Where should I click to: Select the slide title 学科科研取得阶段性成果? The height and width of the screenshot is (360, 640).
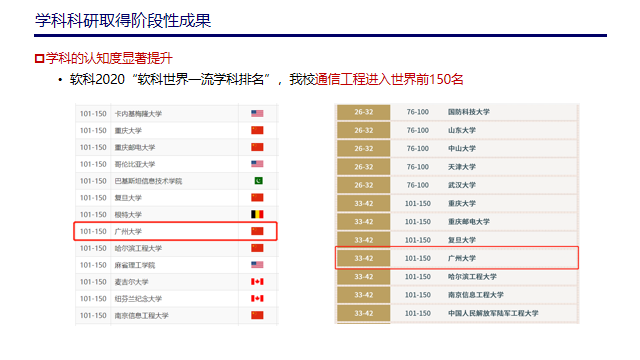[x=123, y=20]
